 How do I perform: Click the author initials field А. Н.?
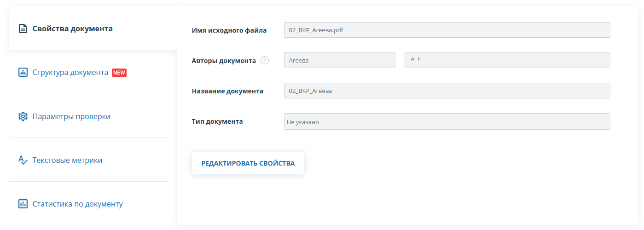(x=507, y=60)
